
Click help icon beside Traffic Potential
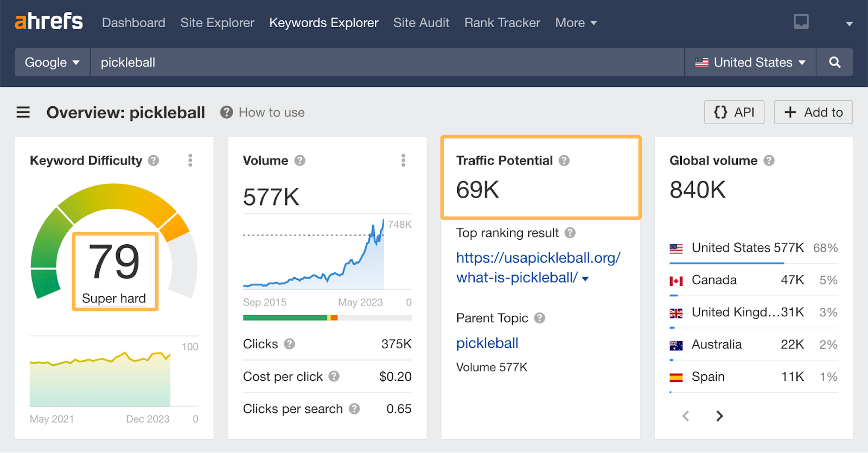tap(564, 161)
